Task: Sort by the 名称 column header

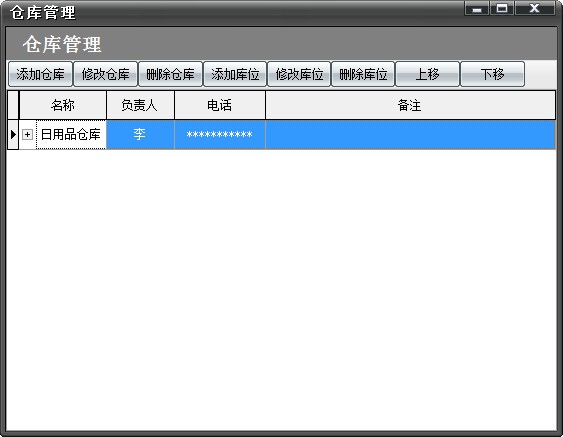Action: point(63,105)
